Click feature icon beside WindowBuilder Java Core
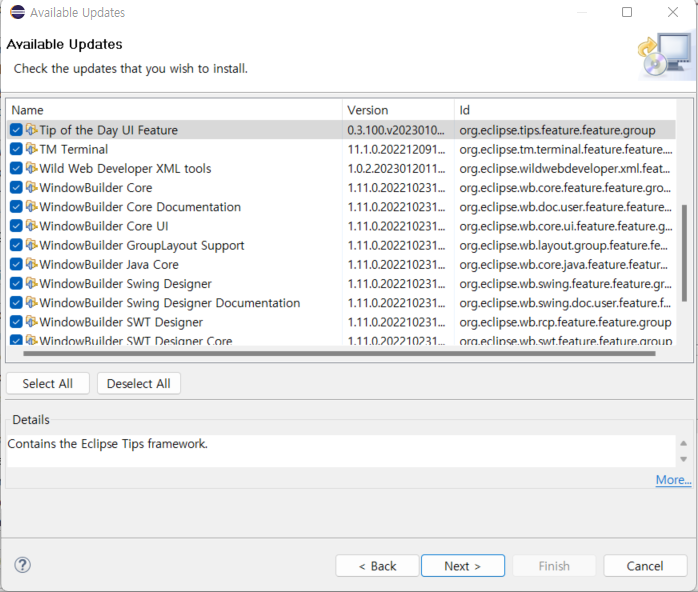 (x=31, y=264)
